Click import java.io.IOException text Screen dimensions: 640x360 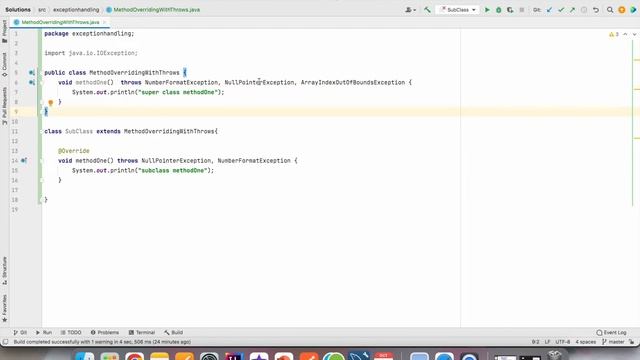(x=91, y=53)
